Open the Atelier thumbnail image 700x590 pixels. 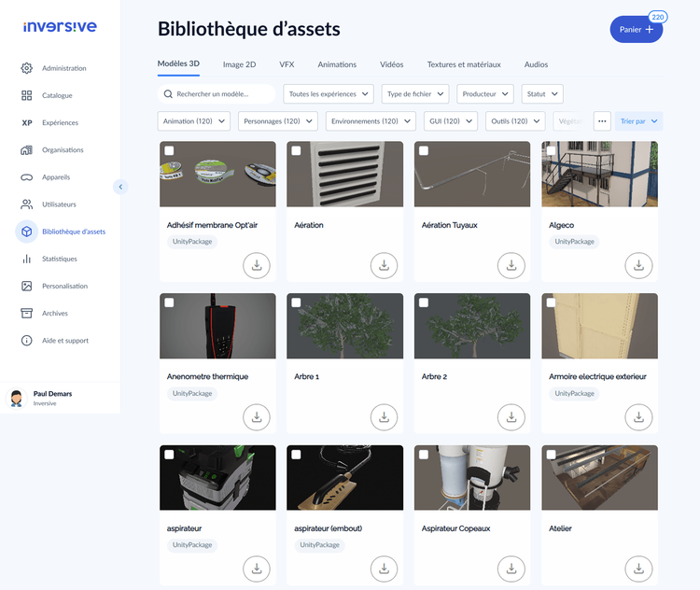[599, 477]
